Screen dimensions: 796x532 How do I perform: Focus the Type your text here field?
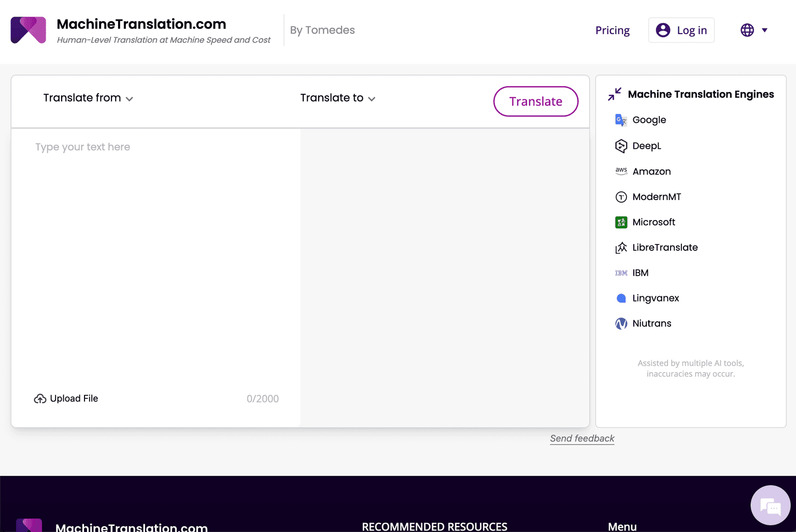[156, 259]
